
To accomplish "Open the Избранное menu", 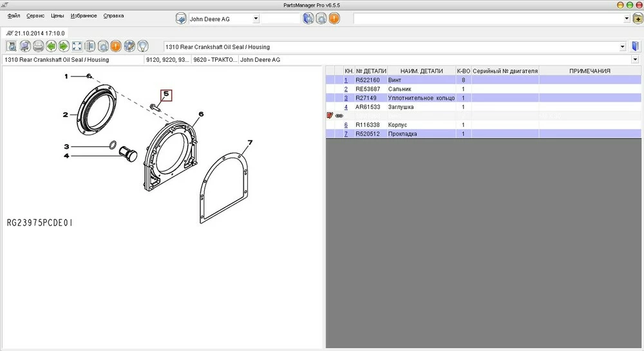I will (84, 15).
